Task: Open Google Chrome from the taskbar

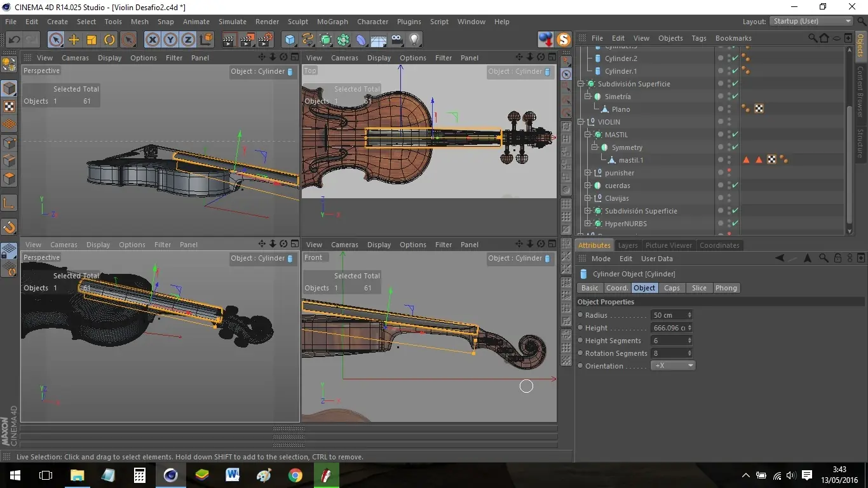Action: point(295,475)
